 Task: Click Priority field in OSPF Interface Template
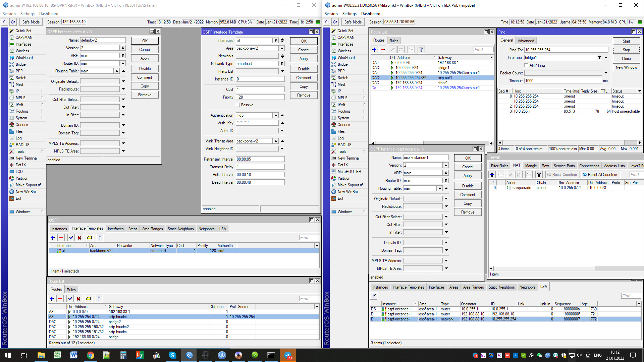(x=260, y=97)
